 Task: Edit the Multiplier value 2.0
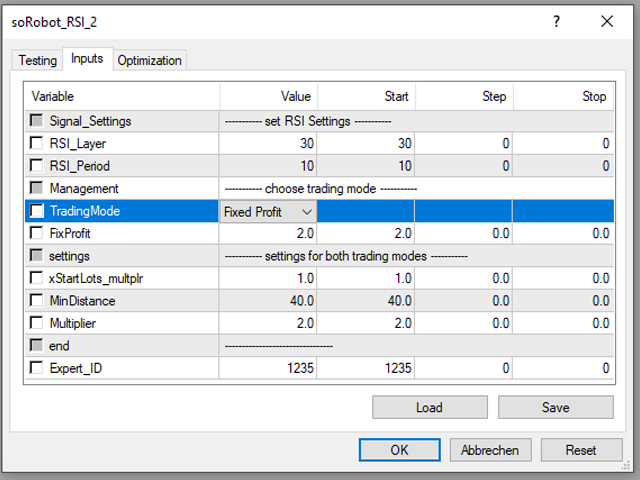(268, 323)
